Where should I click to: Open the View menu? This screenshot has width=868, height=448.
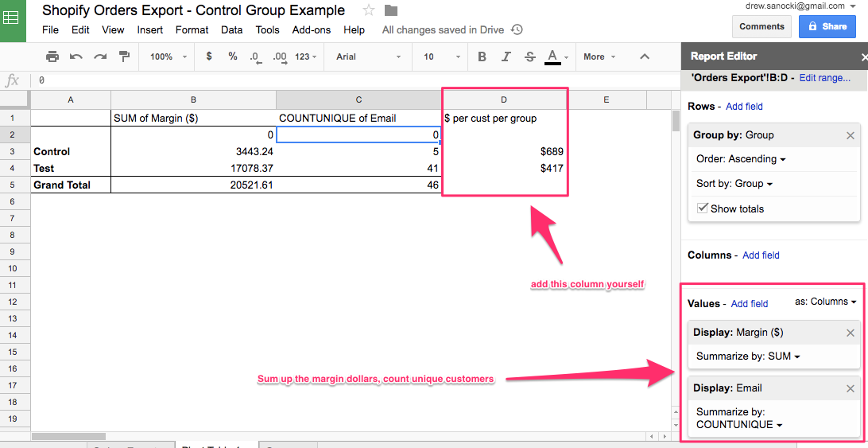coord(113,30)
